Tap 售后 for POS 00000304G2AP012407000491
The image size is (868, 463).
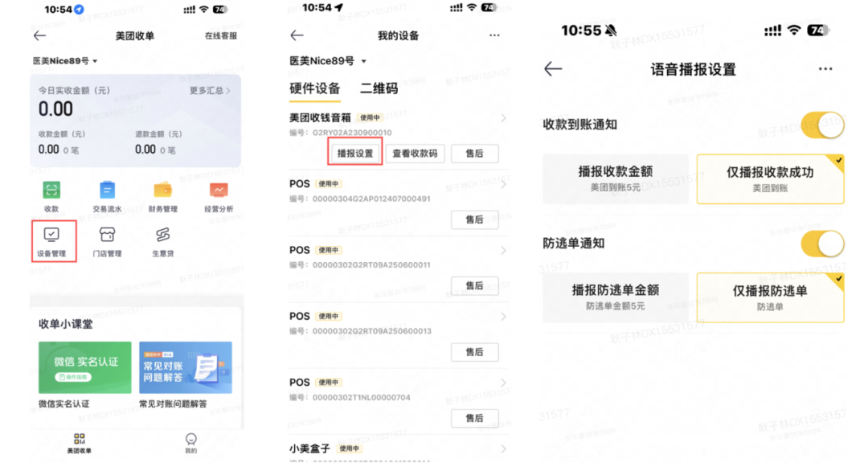(474, 220)
